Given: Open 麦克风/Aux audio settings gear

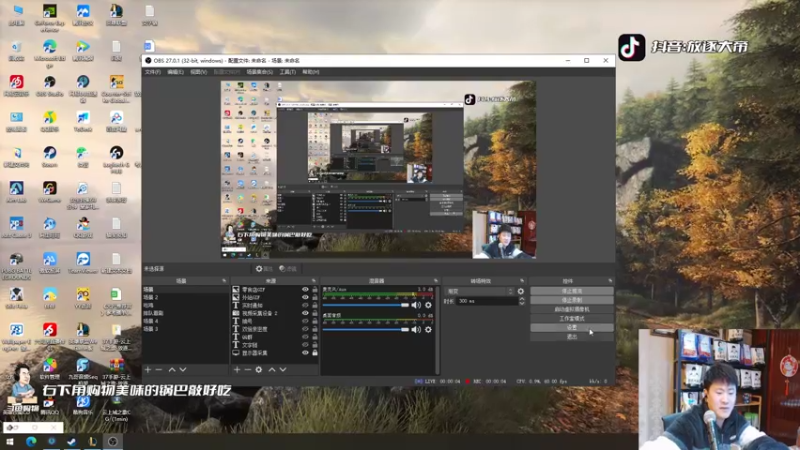Looking at the screenshot, I should 429,305.
